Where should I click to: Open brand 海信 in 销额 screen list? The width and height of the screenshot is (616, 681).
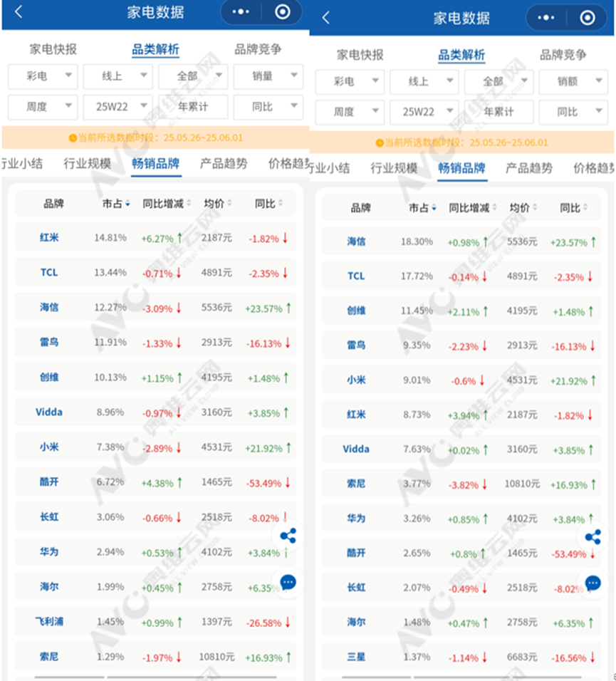(356, 241)
